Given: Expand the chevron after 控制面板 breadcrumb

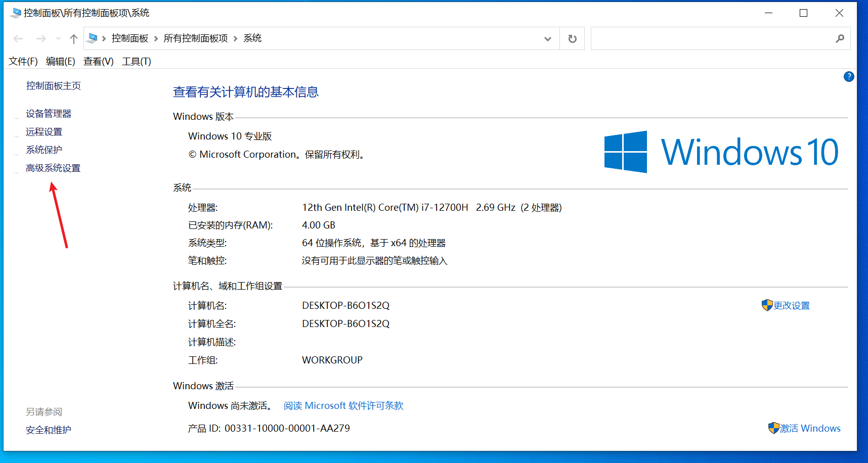Looking at the screenshot, I should (x=156, y=39).
